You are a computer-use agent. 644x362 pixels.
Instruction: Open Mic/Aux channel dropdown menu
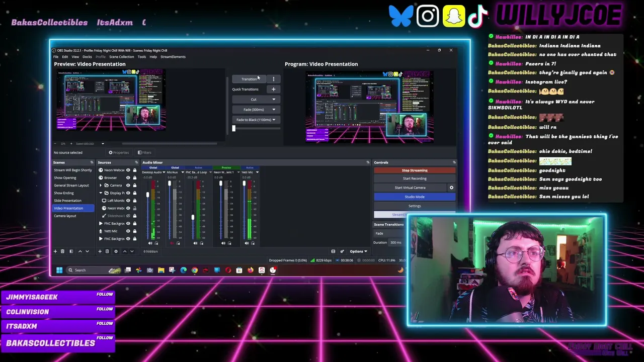pyautogui.click(x=182, y=172)
